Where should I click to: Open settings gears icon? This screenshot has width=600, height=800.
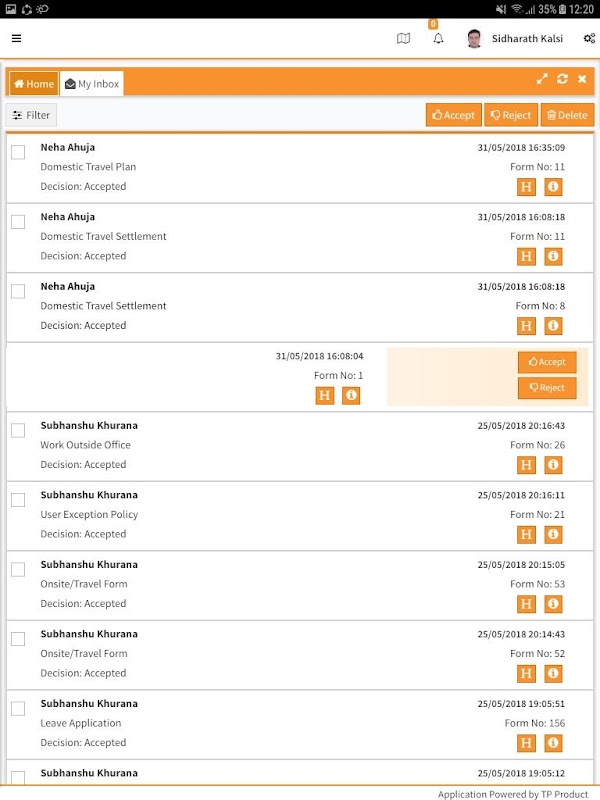[587, 39]
